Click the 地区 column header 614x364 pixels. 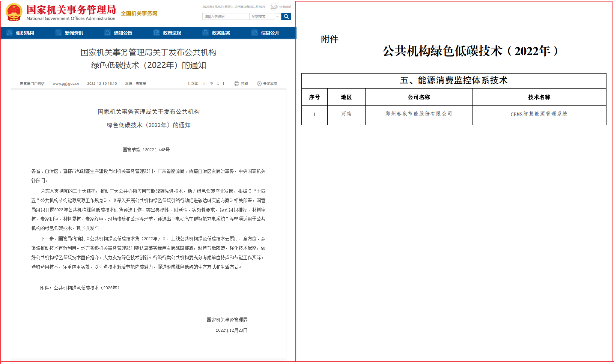pyautogui.click(x=346, y=97)
